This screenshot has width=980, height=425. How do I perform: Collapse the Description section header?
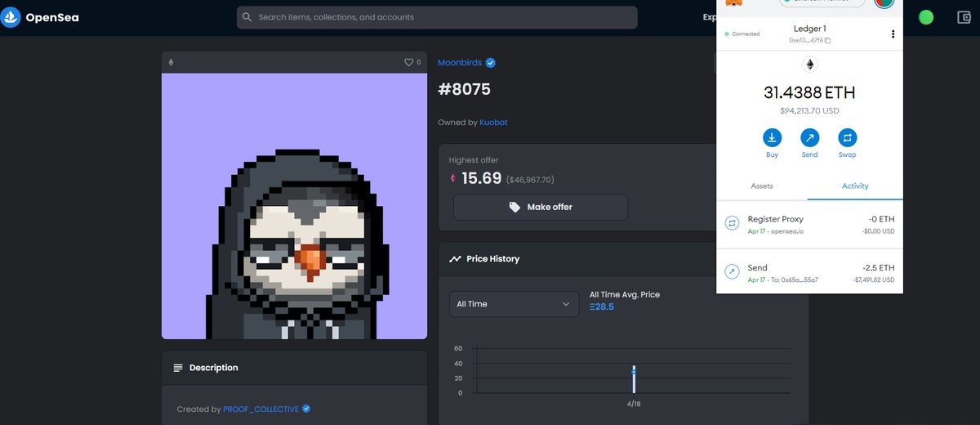(294, 368)
